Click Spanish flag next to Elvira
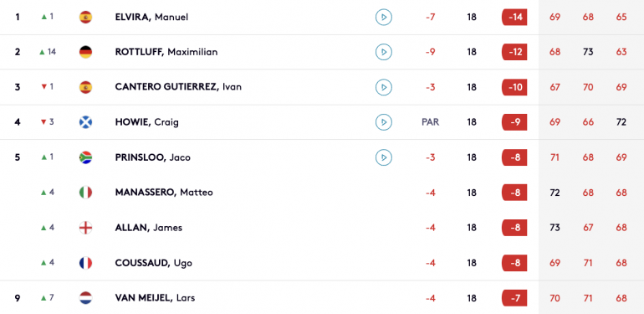The width and height of the screenshot is (644, 314). coord(85,18)
